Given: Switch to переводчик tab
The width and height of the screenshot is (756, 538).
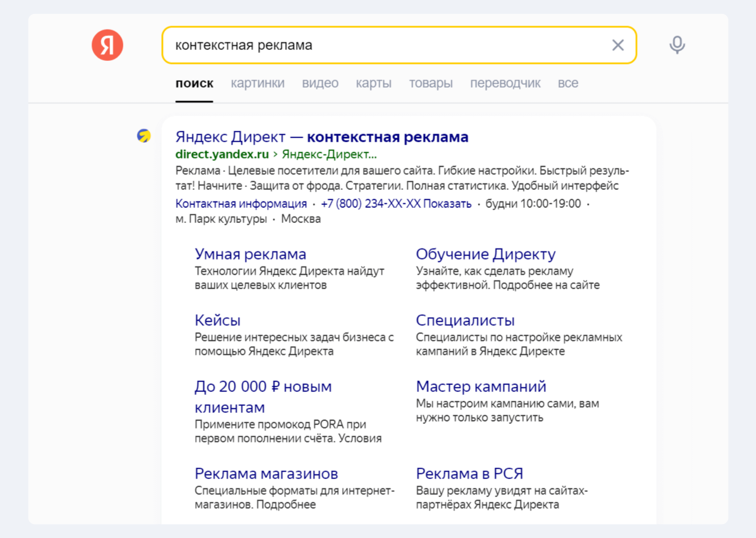Looking at the screenshot, I should click(x=505, y=83).
